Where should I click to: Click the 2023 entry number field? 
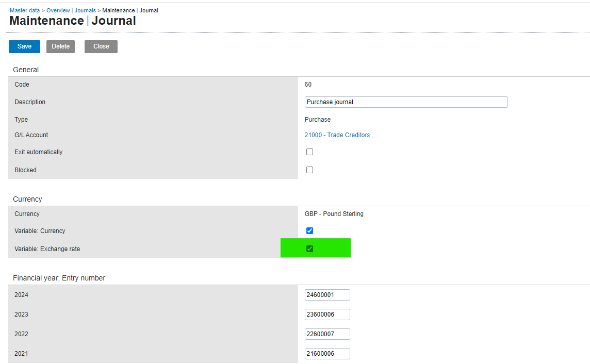[x=327, y=315]
